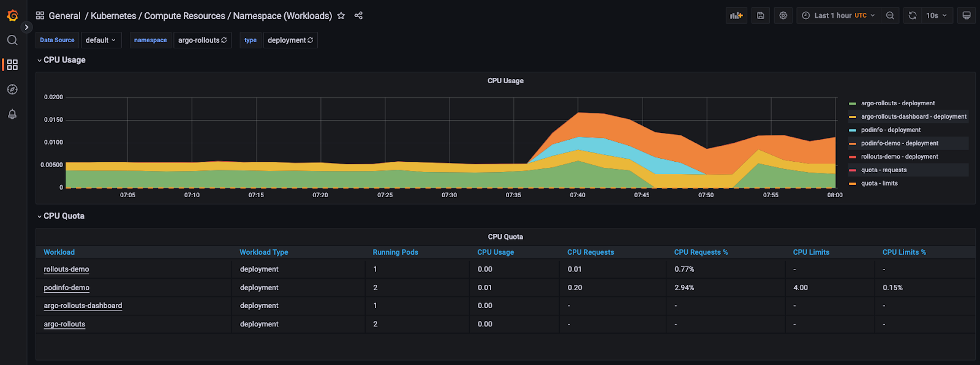Toggle argo-rollouts - deployment legend series
Screen dimensions: 980x365
click(898, 103)
